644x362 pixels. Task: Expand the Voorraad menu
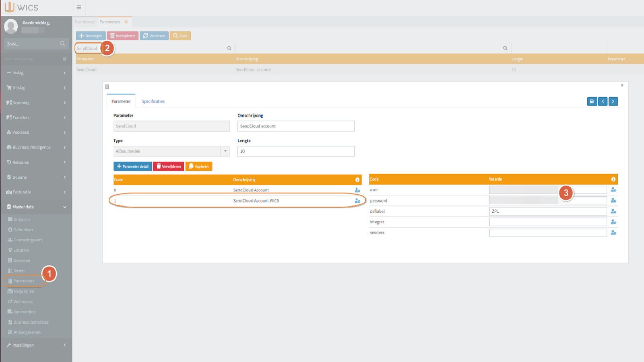click(36, 132)
